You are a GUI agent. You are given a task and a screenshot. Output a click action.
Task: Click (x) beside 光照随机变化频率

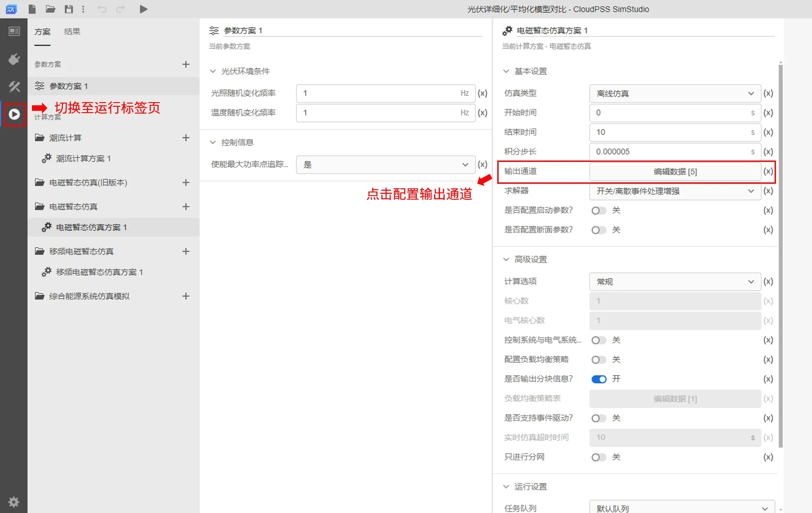[x=483, y=93]
